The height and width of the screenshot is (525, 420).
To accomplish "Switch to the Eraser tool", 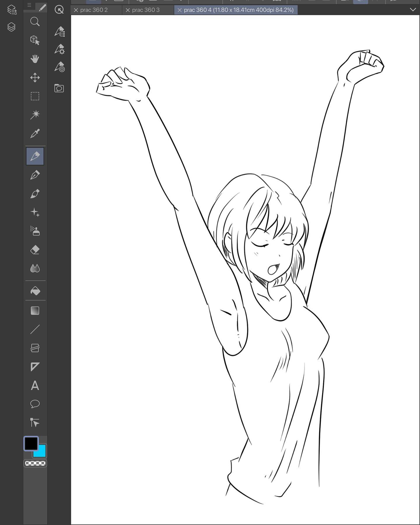I will point(35,250).
